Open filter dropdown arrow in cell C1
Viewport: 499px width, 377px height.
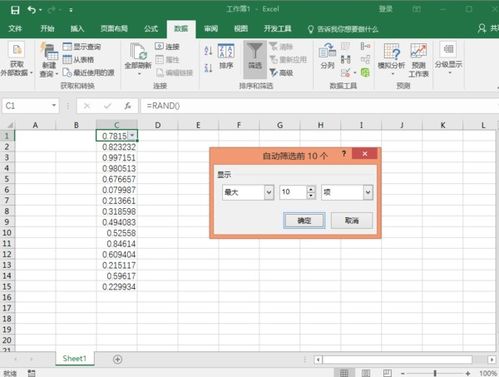(x=132, y=135)
